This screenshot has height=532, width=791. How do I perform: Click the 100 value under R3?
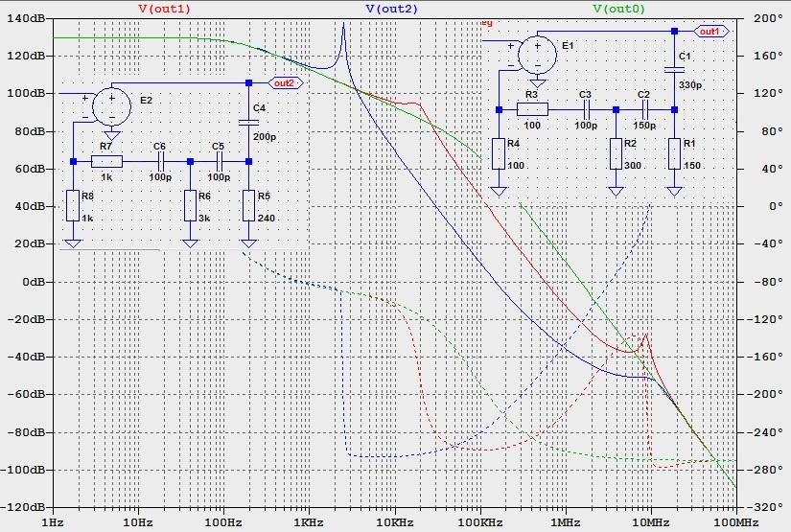[532, 125]
